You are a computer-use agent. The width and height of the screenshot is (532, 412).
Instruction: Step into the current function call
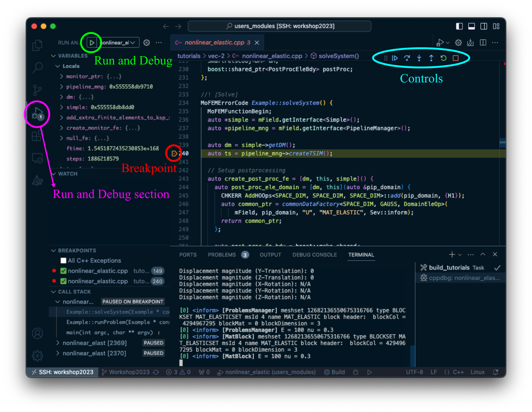click(419, 58)
